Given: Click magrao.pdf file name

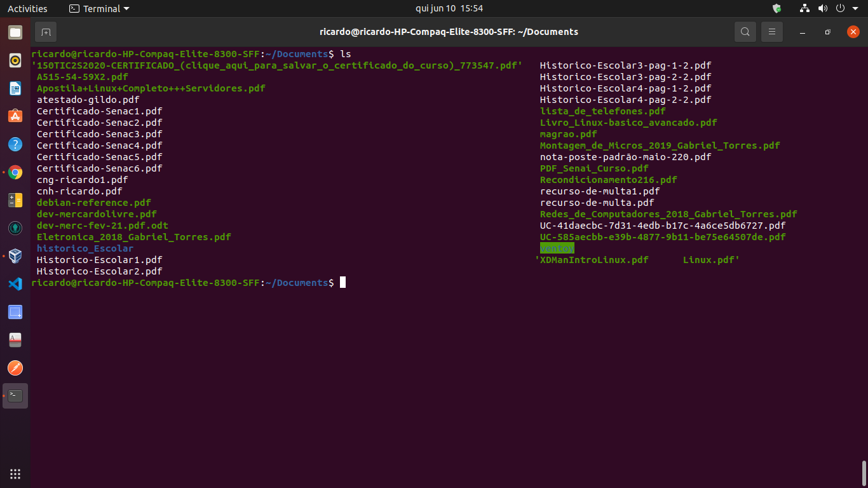Looking at the screenshot, I should pyautogui.click(x=569, y=133).
